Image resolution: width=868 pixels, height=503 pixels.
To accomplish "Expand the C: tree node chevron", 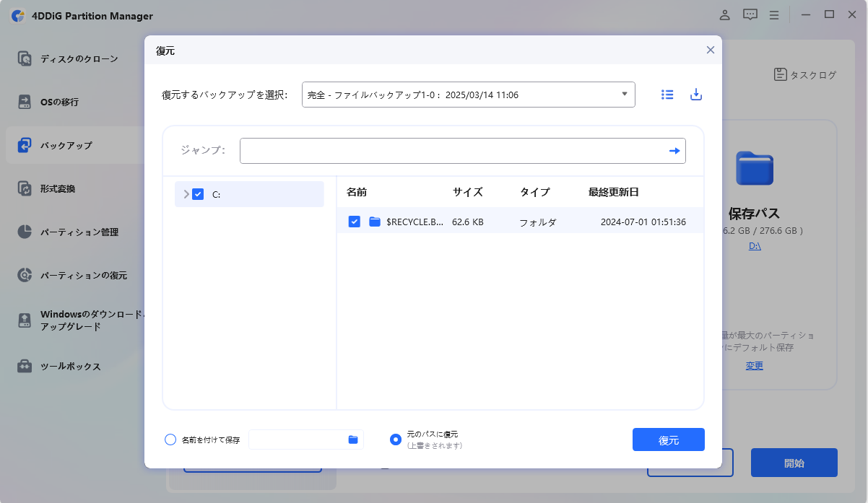I will click(186, 194).
